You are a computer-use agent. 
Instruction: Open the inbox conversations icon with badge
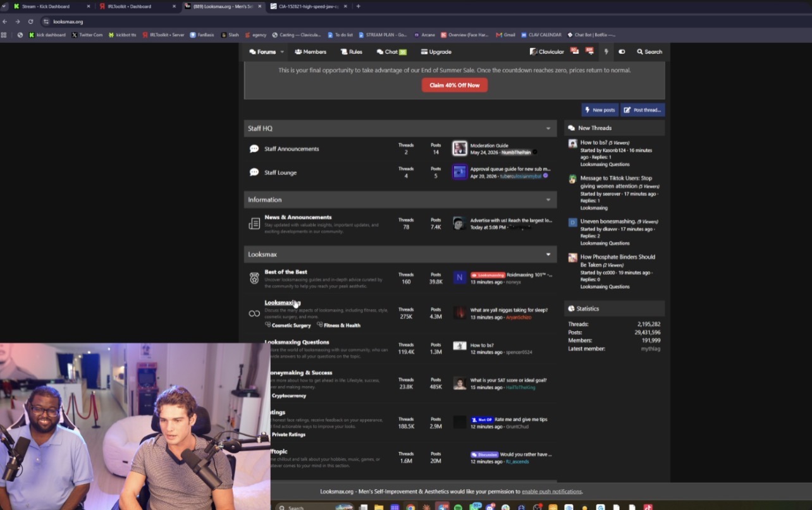[x=575, y=51]
